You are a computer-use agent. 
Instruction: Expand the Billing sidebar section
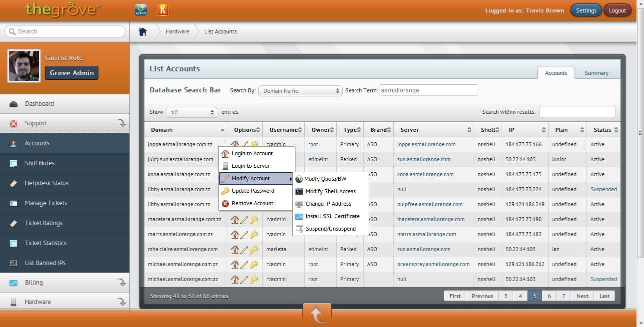[x=64, y=283]
